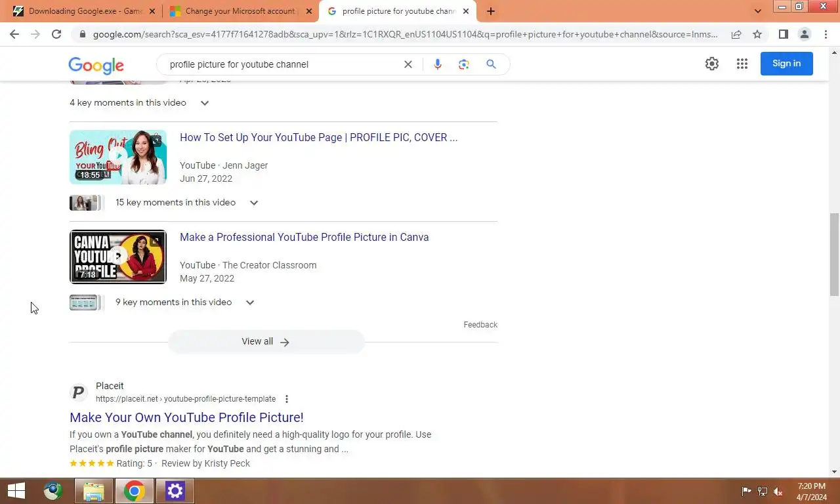
Task: Open File Explorer from taskbar
Action: click(94, 491)
